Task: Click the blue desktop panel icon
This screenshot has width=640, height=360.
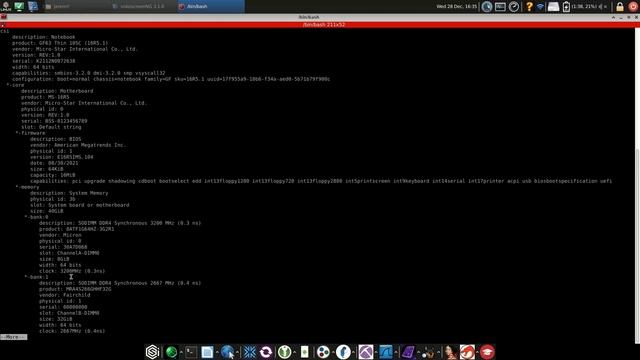Action: pyautogui.click(x=33, y=6)
